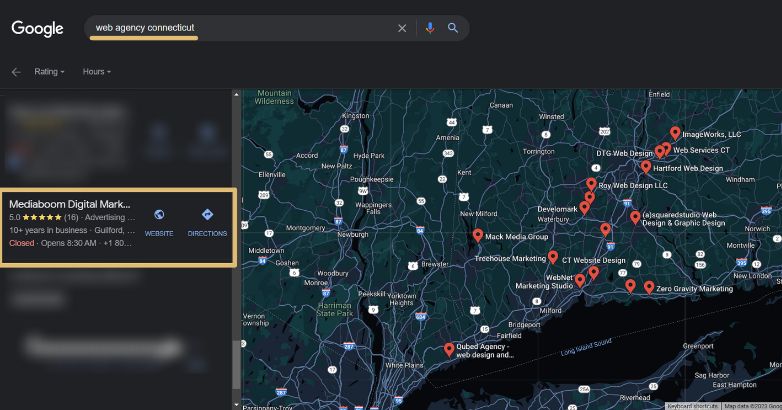Select the Mack Media Group map pin
Image resolution: width=782 pixels, height=410 pixels.
coord(478,235)
